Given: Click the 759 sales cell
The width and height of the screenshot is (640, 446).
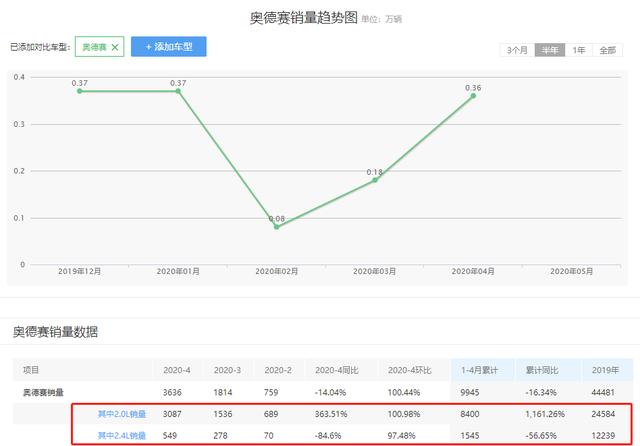Looking at the screenshot, I should pyautogui.click(x=271, y=392).
